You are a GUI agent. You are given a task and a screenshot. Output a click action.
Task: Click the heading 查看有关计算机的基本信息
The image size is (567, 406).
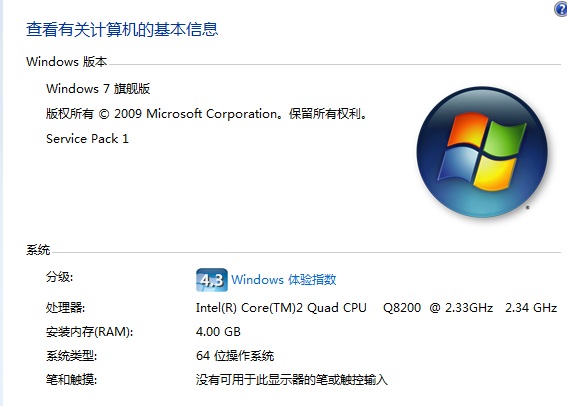pyautogui.click(x=122, y=29)
